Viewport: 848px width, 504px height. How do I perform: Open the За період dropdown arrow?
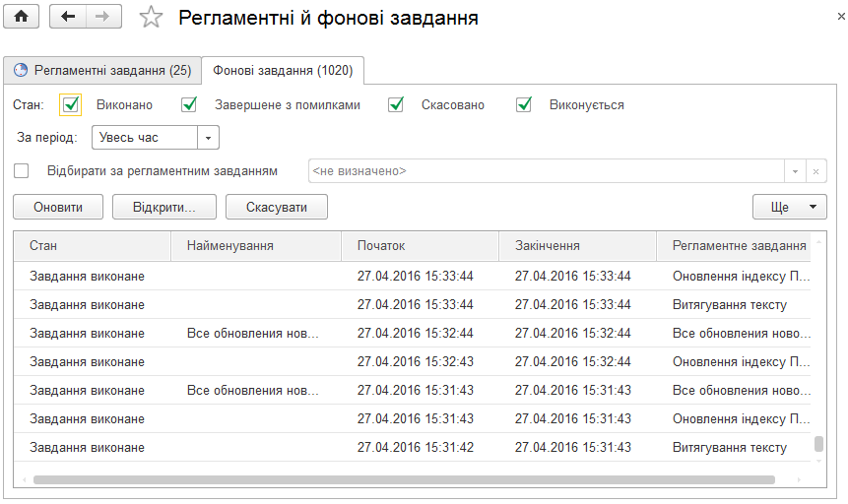208,138
